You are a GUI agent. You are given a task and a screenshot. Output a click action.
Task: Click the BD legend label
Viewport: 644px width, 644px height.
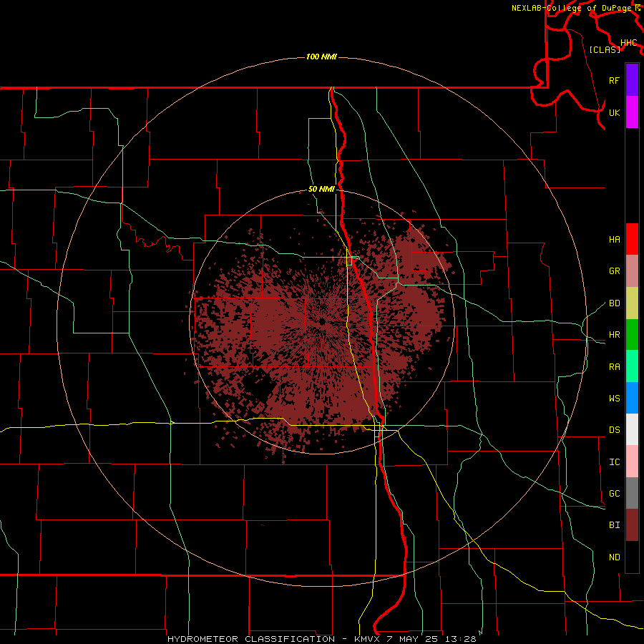coord(614,303)
